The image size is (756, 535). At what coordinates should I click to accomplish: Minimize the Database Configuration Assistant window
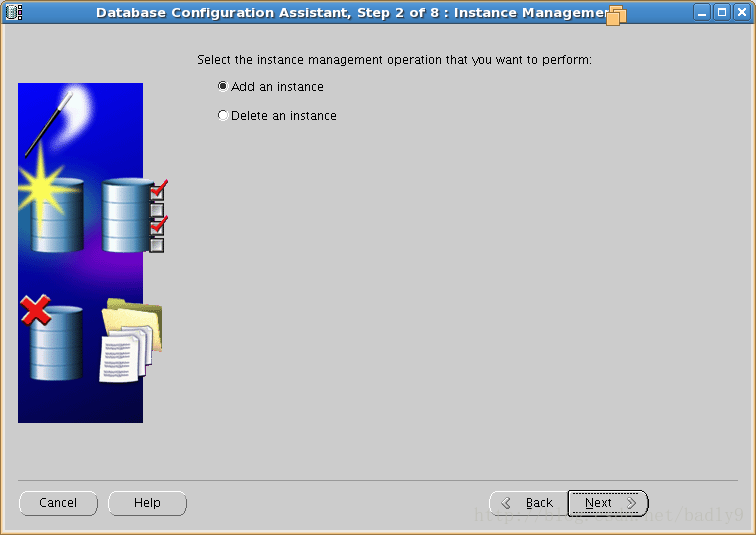pyautogui.click(x=702, y=13)
